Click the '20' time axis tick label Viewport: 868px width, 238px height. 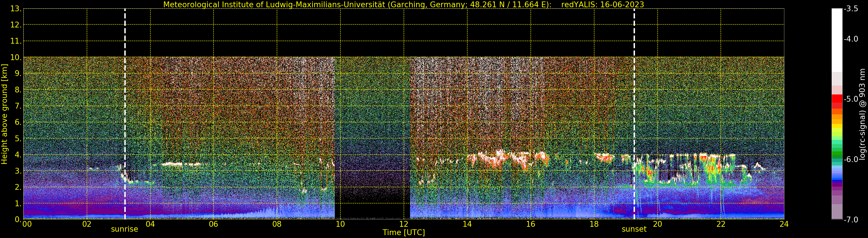pyautogui.click(x=657, y=224)
